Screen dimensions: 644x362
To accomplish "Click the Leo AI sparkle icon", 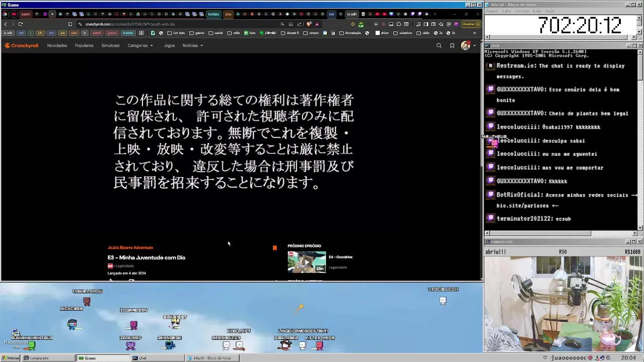I will tap(441, 24).
